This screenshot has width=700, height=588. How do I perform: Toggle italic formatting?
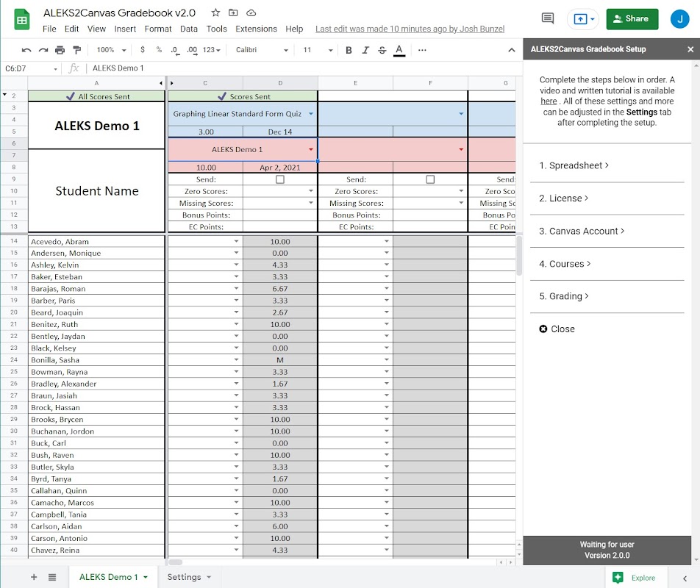365,50
